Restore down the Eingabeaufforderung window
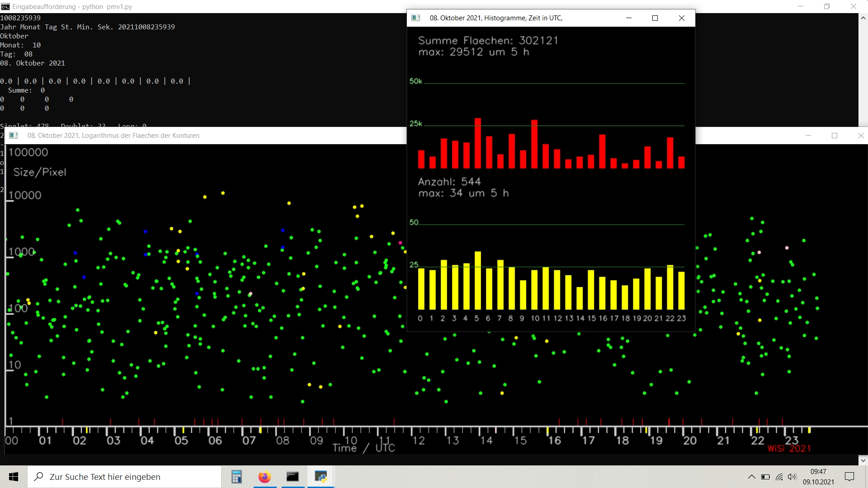Image resolution: width=868 pixels, height=488 pixels. click(827, 6)
